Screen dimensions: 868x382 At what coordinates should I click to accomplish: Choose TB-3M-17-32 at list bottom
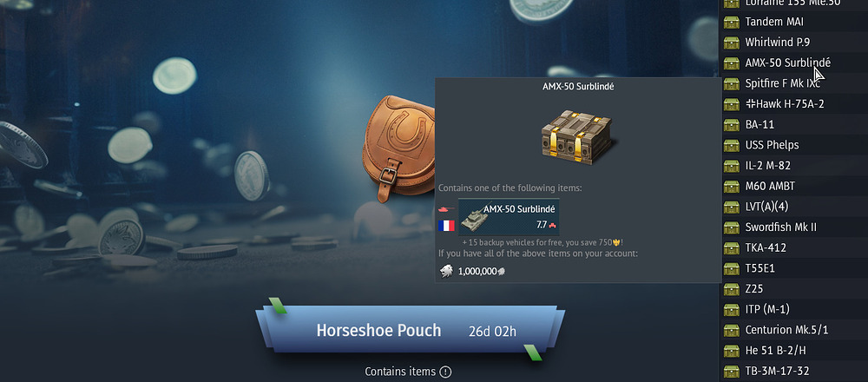[x=793, y=371]
